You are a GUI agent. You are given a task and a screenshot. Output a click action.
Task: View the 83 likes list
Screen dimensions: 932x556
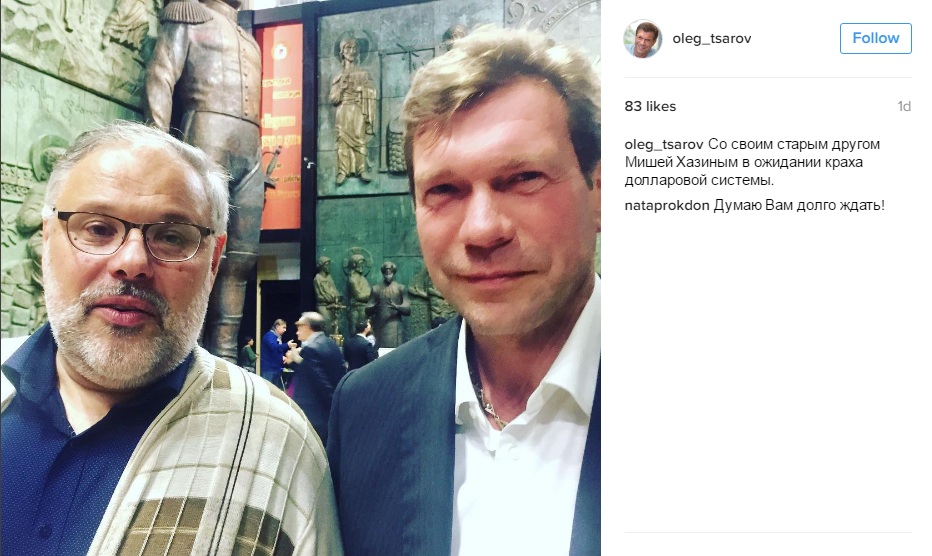pyautogui.click(x=650, y=106)
